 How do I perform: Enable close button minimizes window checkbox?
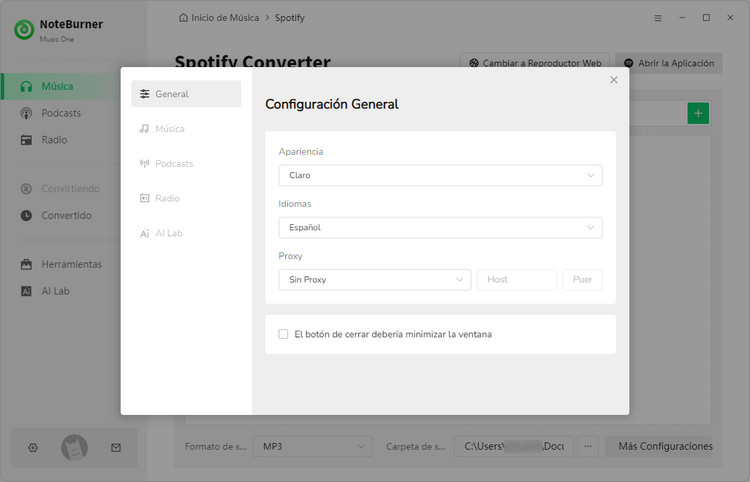click(x=283, y=334)
